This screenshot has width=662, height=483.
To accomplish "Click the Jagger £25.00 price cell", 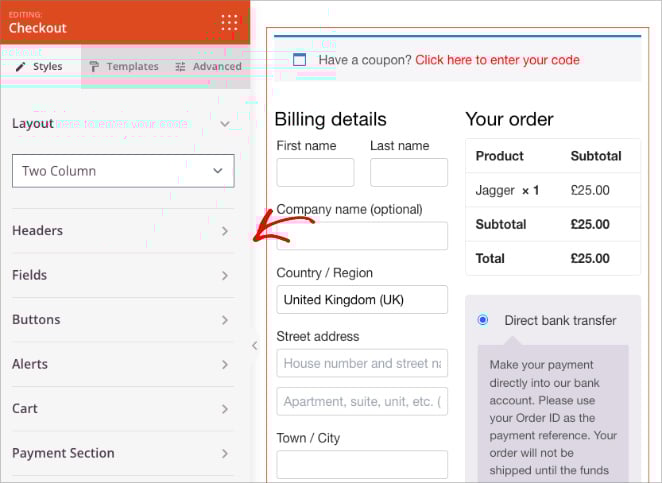I will point(590,190).
